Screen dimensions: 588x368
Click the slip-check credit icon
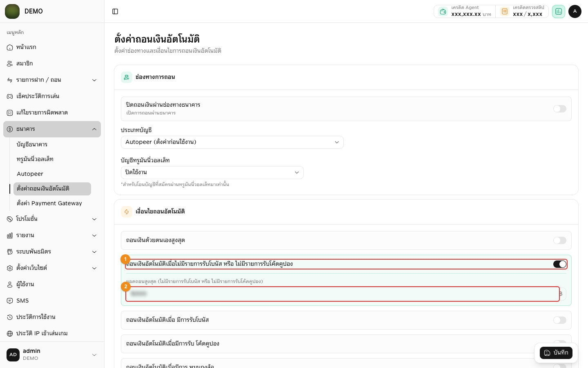click(x=505, y=11)
